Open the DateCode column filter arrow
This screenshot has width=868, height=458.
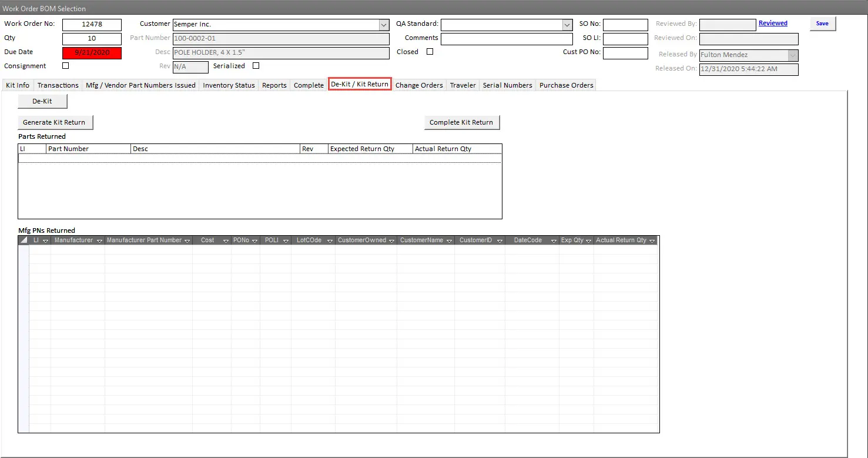[x=554, y=241]
